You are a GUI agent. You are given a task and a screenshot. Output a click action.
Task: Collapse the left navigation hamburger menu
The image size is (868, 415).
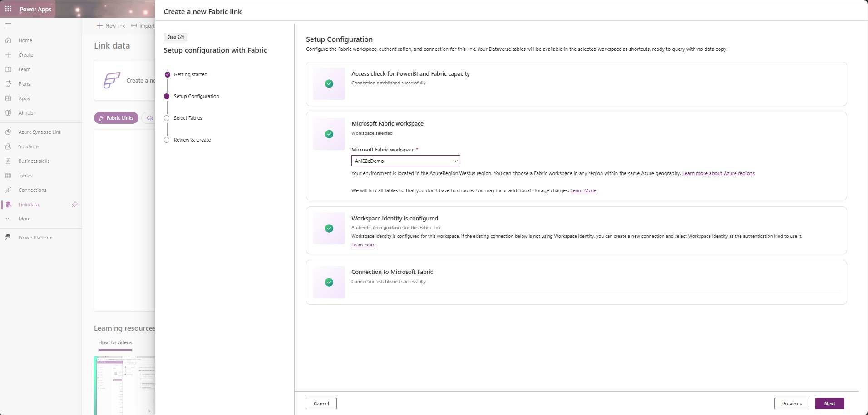tap(8, 25)
